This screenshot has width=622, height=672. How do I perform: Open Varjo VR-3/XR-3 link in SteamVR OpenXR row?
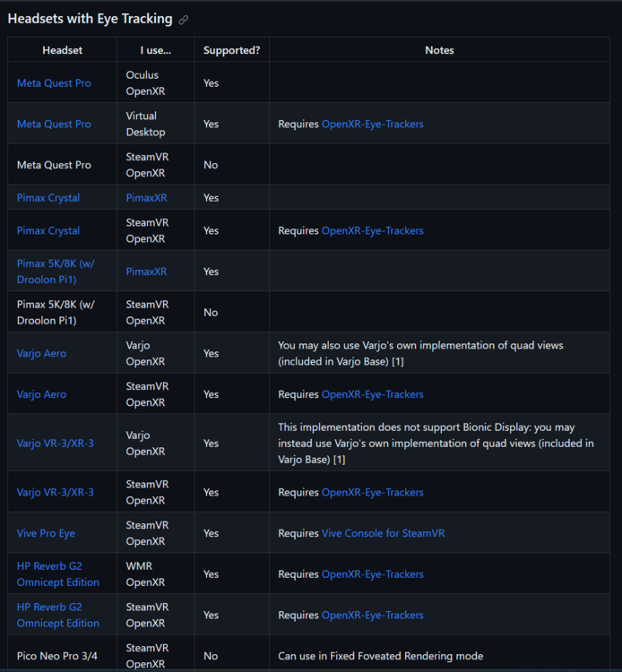coord(56,493)
